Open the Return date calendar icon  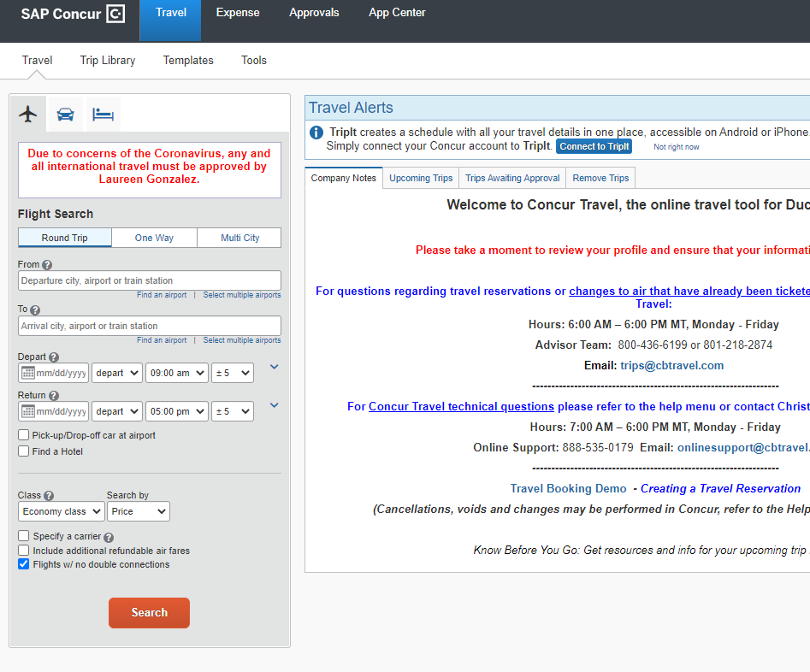[x=28, y=412]
